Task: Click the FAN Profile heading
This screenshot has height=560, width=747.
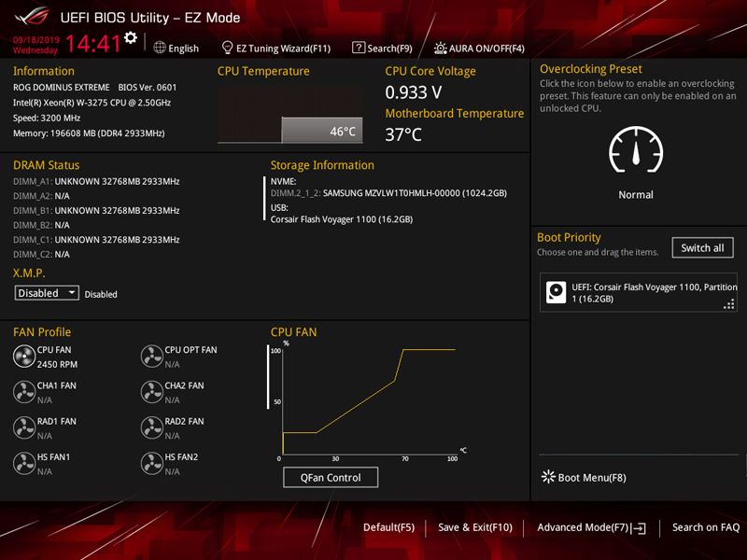Action: click(42, 332)
